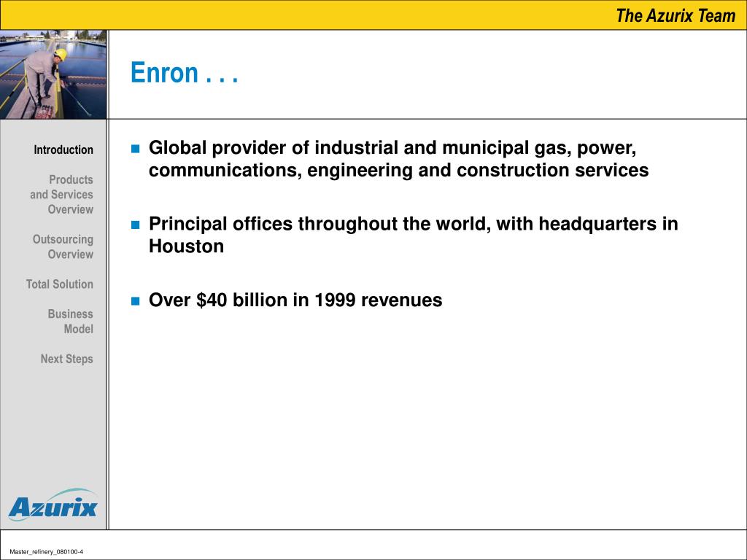The height and width of the screenshot is (560, 747).
Task: Jump to Total Solution section
Action: coord(60,284)
